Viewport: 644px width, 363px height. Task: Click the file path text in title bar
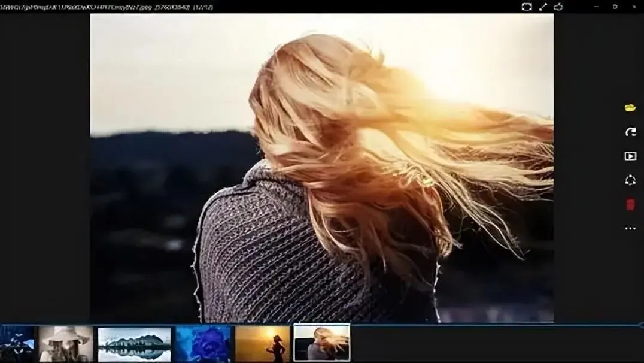point(107,7)
